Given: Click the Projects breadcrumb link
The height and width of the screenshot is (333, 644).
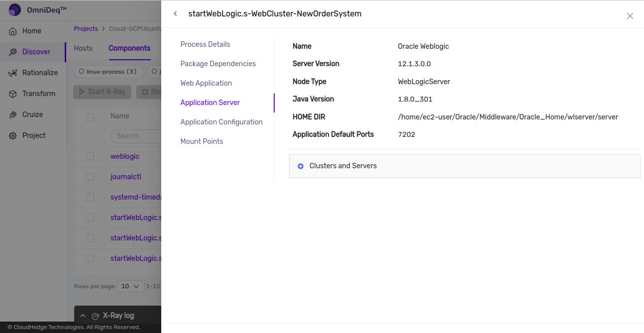Looking at the screenshot, I should point(86,29).
